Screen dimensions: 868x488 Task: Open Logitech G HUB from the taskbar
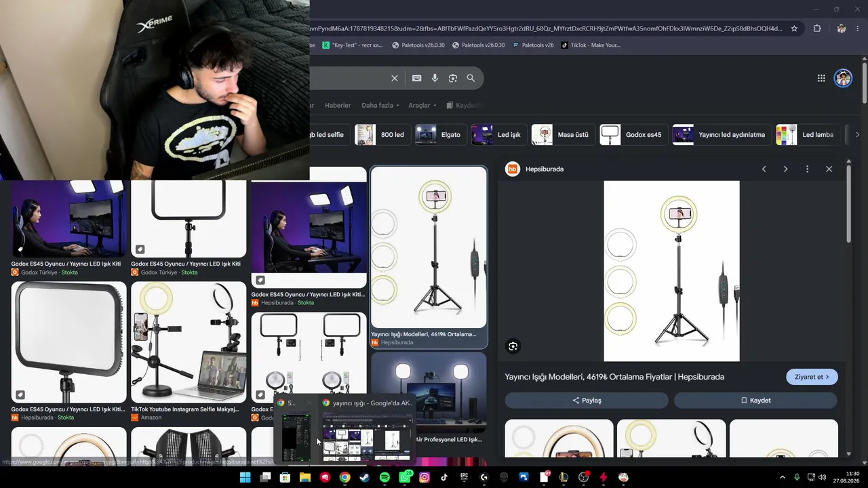484,477
